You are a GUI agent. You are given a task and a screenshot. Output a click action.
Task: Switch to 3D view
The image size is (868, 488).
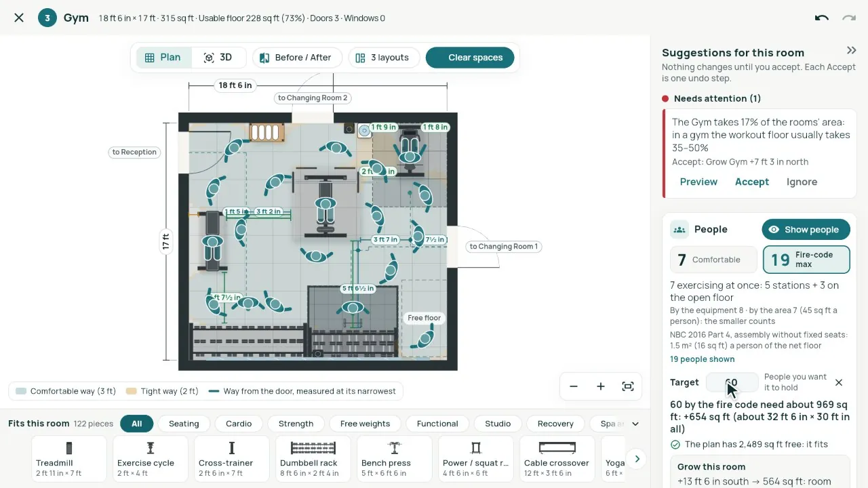point(218,58)
